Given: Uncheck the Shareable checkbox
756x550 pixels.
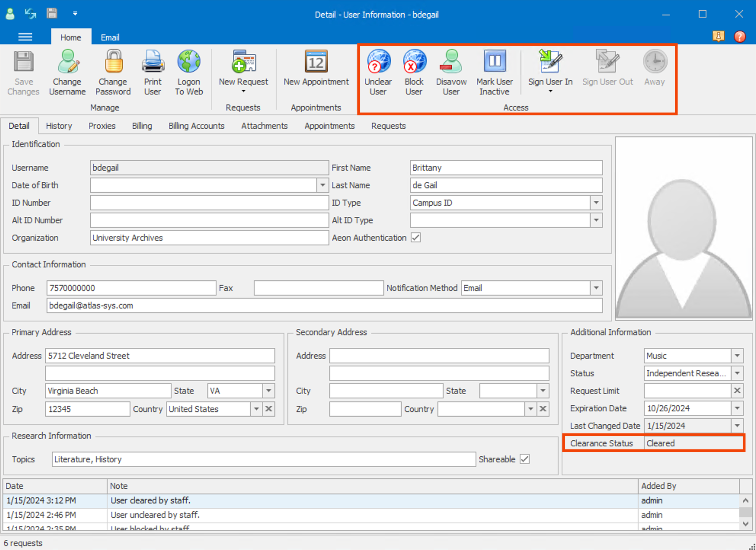Looking at the screenshot, I should pos(525,459).
